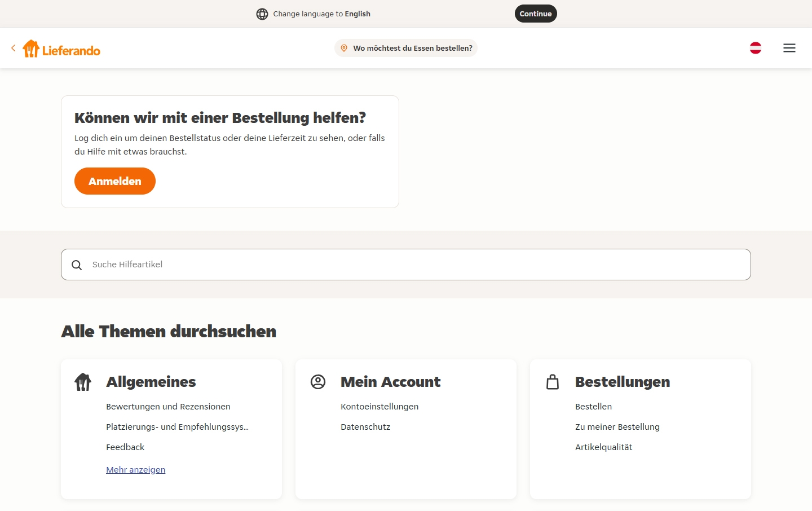Open the Artikelqualität topic
Viewport: 812px width, 511px height.
coord(603,447)
